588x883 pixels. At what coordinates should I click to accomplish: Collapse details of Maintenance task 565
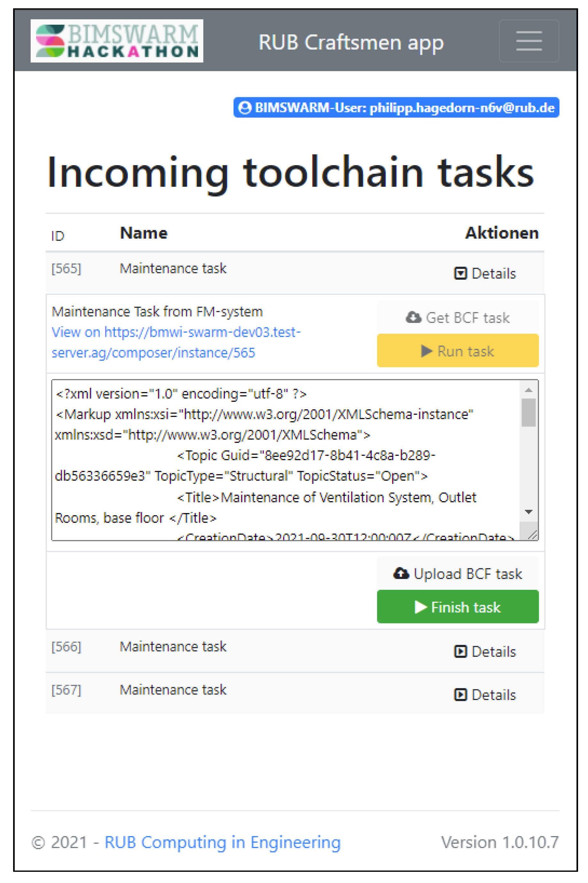click(x=485, y=274)
